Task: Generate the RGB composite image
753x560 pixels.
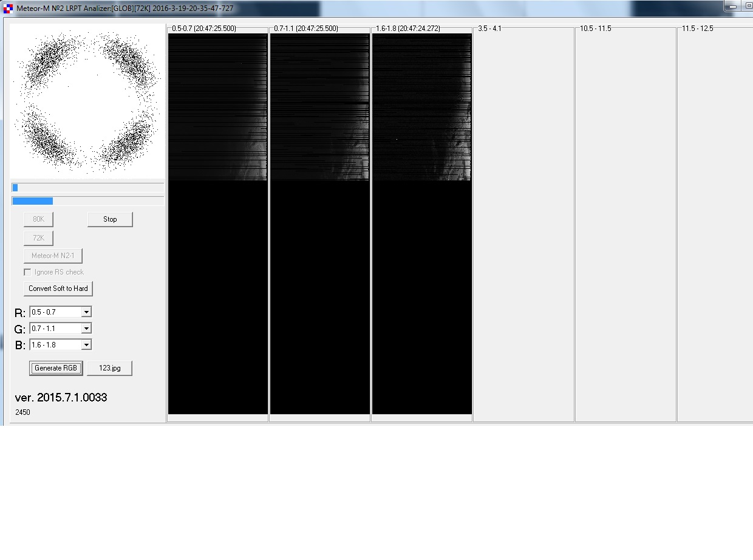Action: (56, 368)
